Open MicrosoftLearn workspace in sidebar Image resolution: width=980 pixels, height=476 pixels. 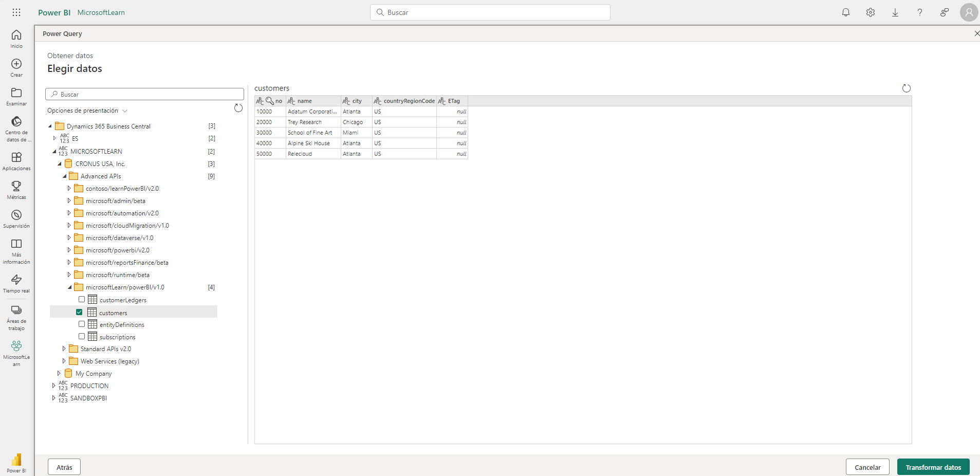[x=16, y=354]
